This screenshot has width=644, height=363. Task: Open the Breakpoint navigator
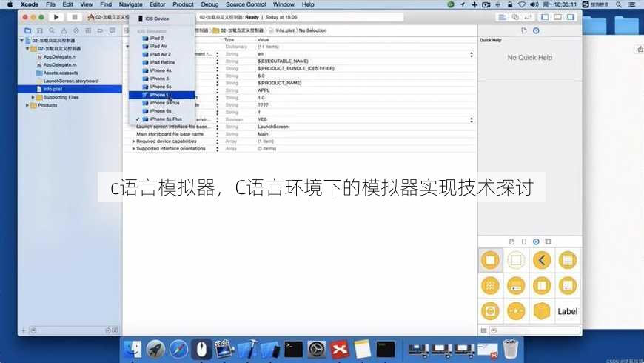pos(100,31)
